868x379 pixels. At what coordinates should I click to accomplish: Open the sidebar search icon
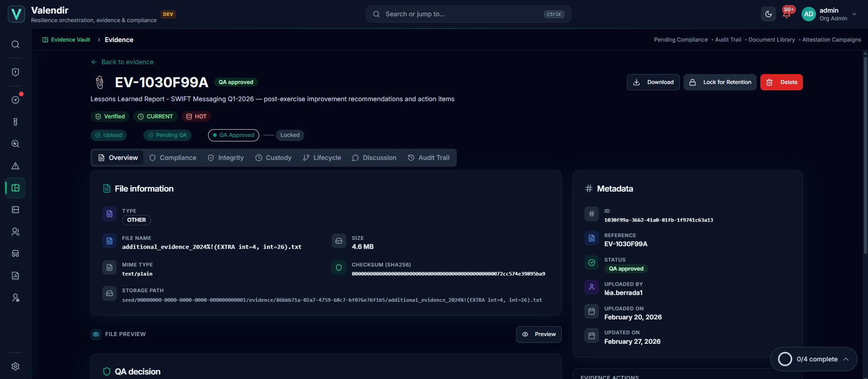tap(15, 44)
